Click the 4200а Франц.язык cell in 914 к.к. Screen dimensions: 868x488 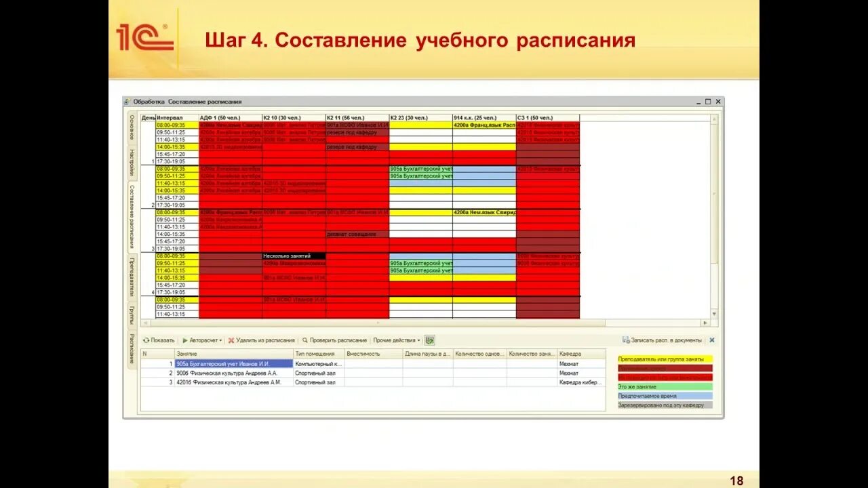484,125
